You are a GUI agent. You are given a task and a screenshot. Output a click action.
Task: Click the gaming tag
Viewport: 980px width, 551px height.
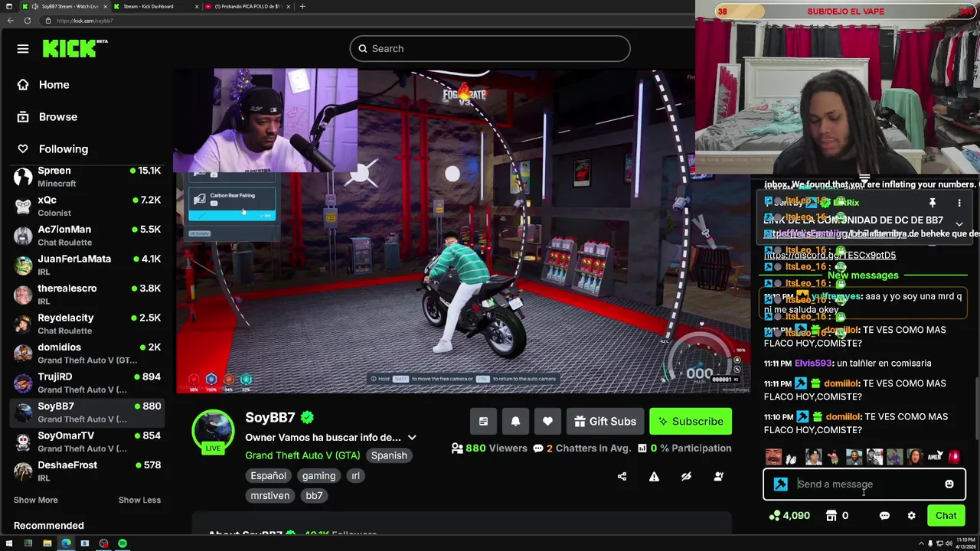(318, 476)
